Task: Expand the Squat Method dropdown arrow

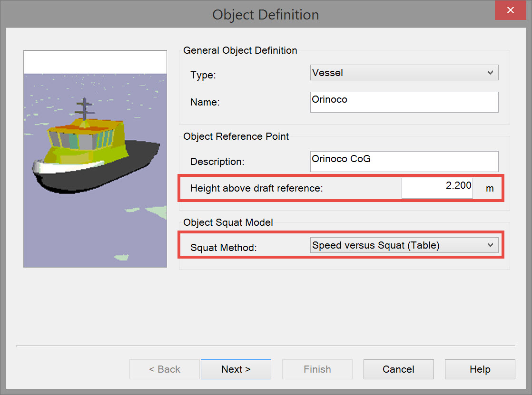Action: [490, 245]
